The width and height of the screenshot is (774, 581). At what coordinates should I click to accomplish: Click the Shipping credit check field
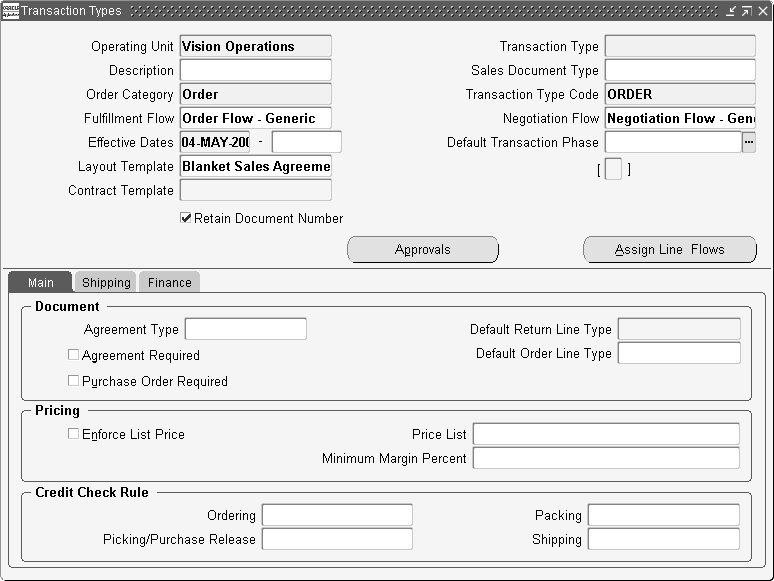coord(664,539)
